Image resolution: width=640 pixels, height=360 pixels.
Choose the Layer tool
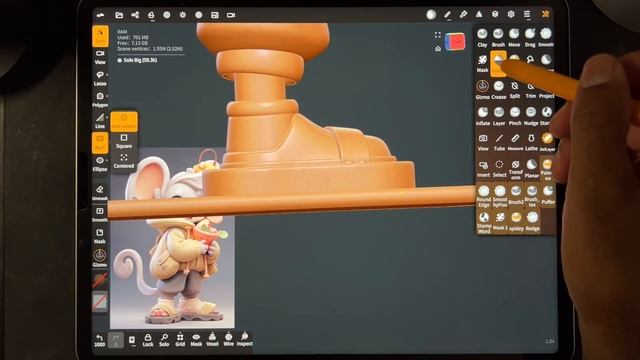click(499, 116)
